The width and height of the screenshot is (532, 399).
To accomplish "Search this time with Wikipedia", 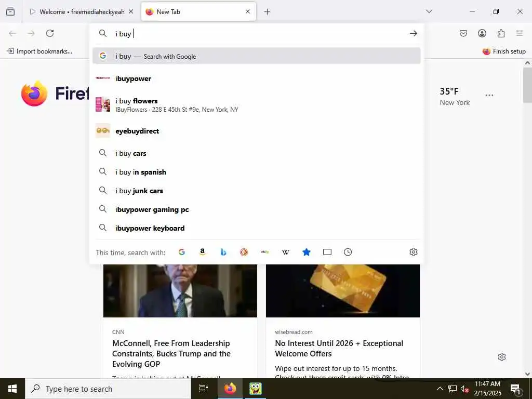I will click(x=286, y=252).
